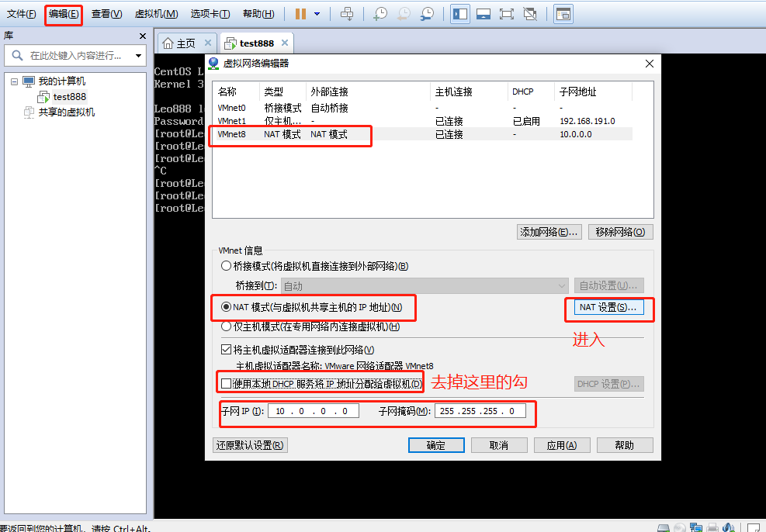Image resolution: width=766 pixels, height=532 pixels.
Task: Click the test888 VM tree icon
Action: [x=43, y=97]
